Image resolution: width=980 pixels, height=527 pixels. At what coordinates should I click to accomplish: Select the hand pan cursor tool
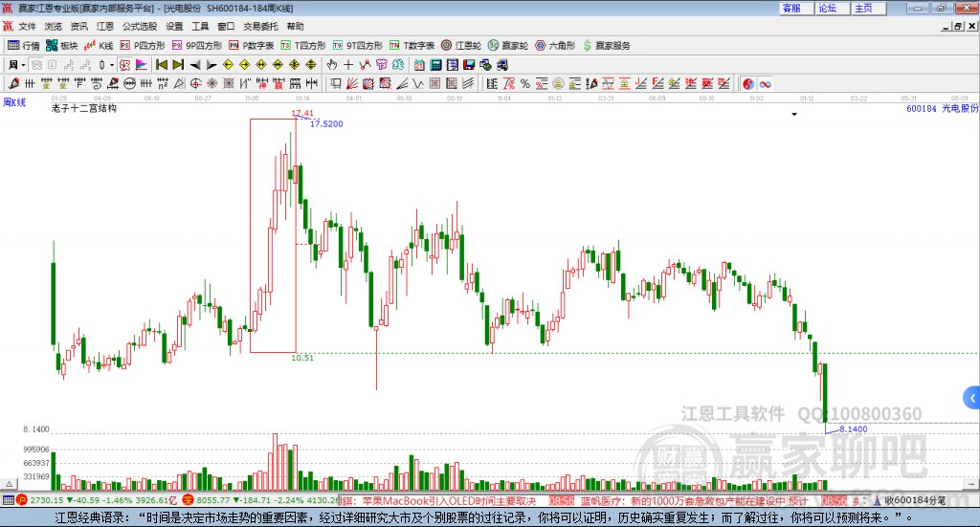pyautogui.click(x=332, y=65)
